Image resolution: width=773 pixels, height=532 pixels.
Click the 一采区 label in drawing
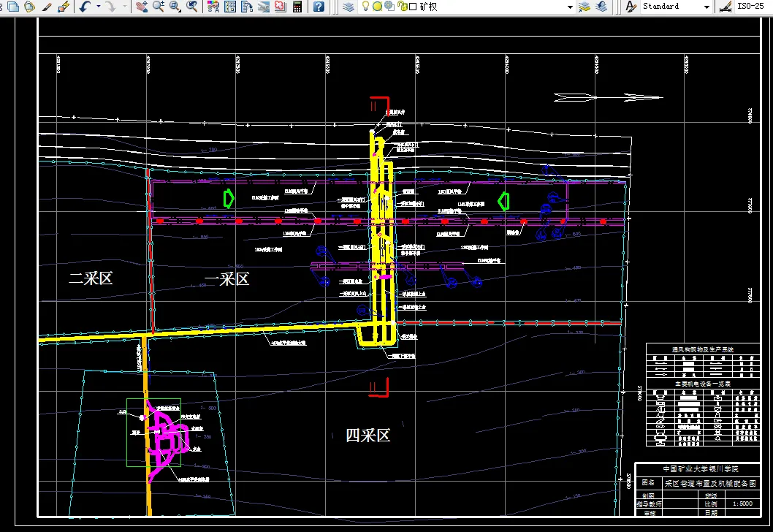(226, 279)
